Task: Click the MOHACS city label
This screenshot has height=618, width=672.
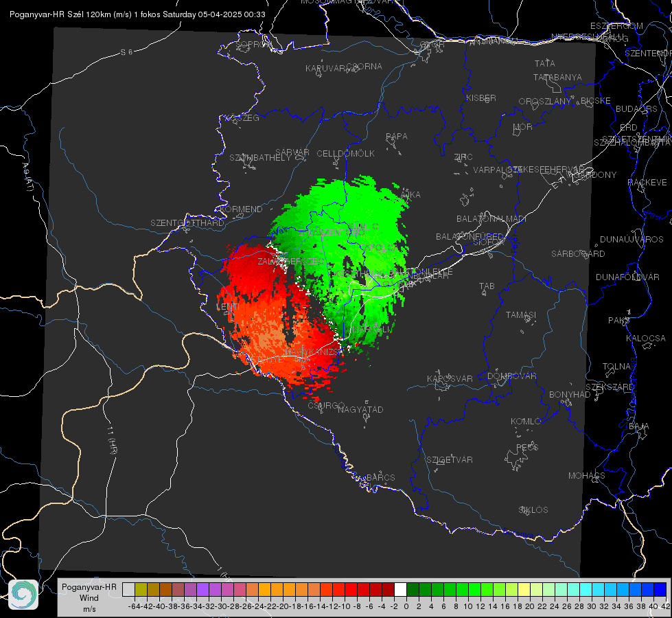Action: [587, 476]
